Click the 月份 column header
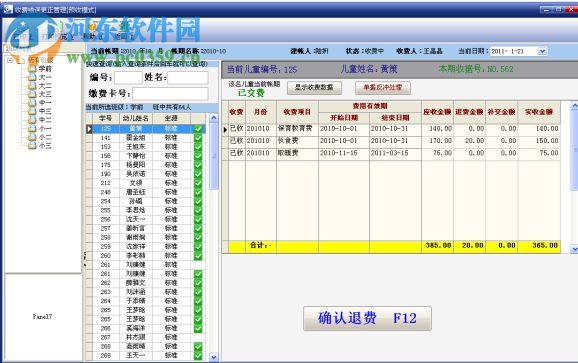Viewport: 578px width, 363px height. coord(261,112)
